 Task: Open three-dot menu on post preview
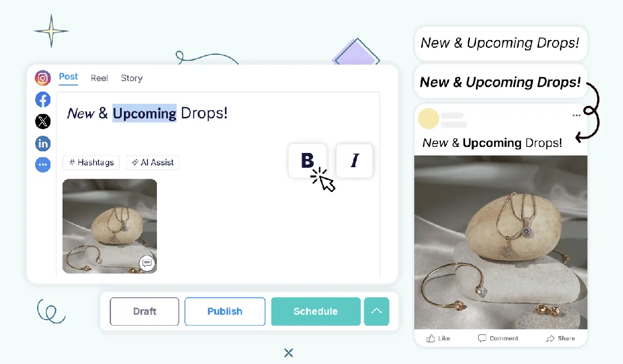coord(576,115)
